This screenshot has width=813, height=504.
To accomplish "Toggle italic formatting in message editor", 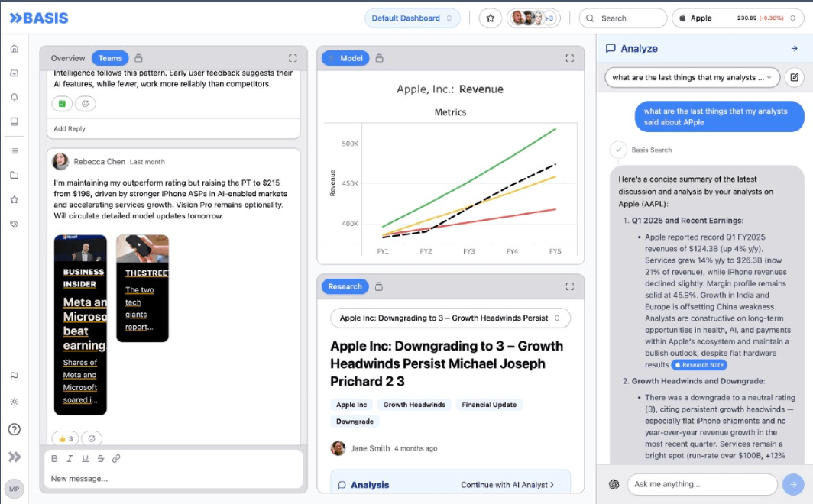I will click(x=70, y=458).
